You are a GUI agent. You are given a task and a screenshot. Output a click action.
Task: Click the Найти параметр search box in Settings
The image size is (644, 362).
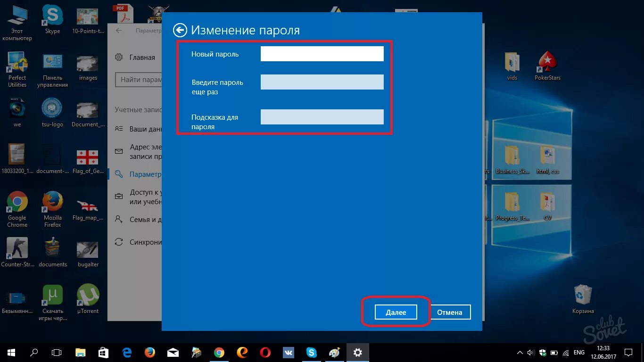[x=139, y=80]
